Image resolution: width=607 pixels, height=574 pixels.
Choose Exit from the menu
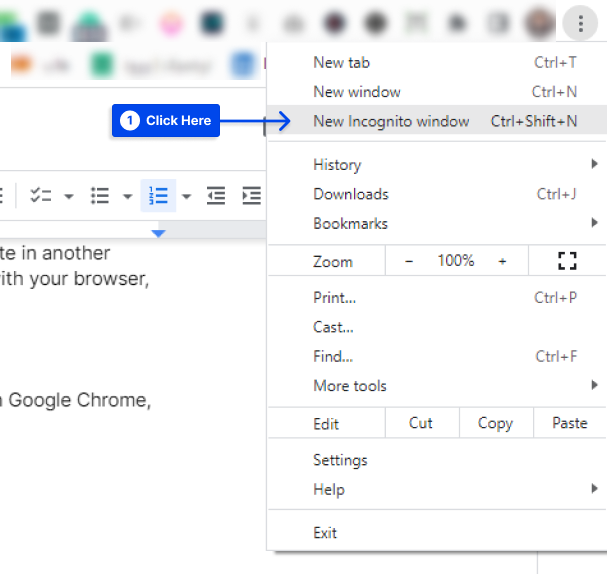(437, 533)
